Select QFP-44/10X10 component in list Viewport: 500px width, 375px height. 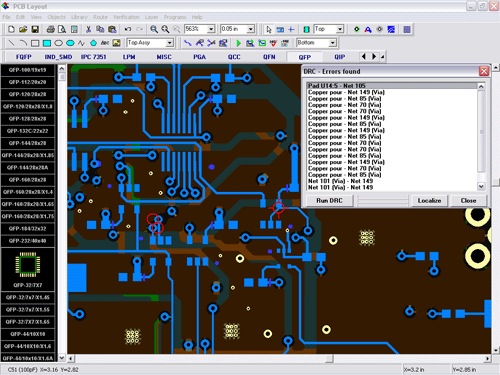tap(28, 334)
